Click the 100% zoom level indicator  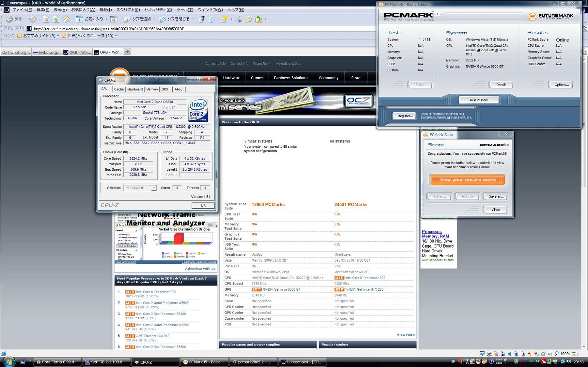tap(565, 354)
